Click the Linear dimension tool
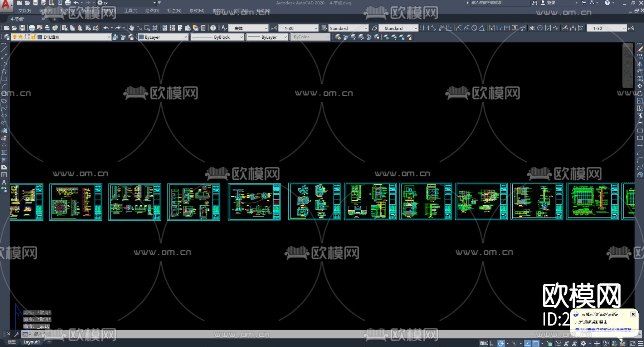The width and height of the screenshot is (644, 347). 426,28
